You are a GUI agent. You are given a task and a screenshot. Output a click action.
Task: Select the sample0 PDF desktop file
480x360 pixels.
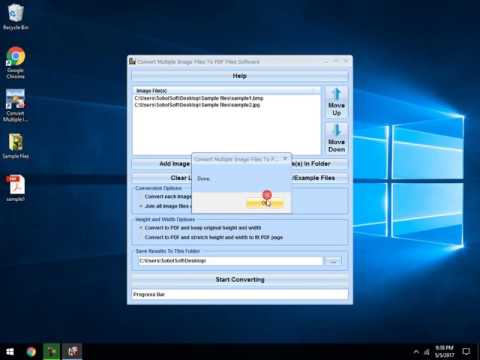click(x=15, y=188)
